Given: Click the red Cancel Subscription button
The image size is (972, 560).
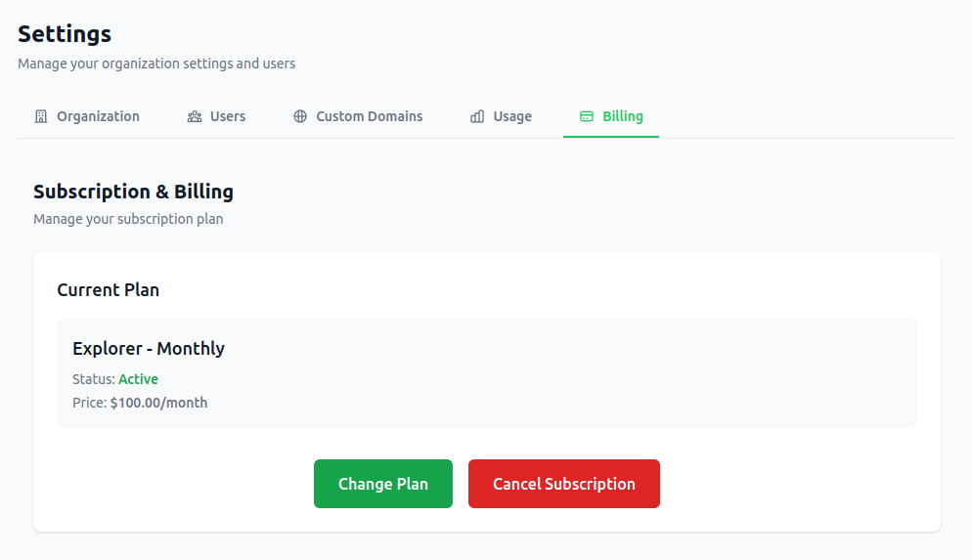Looking at the screenshot, I should (564, 484).
